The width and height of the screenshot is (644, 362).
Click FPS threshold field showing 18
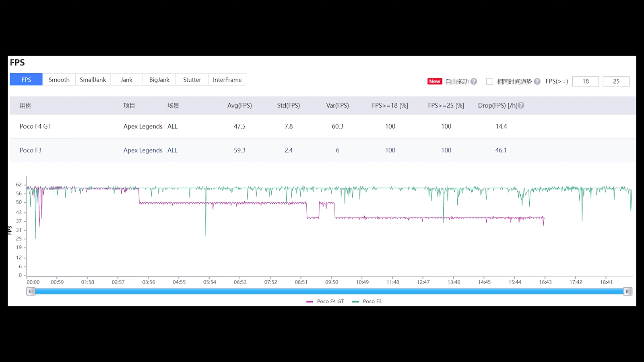pos(585,81)
